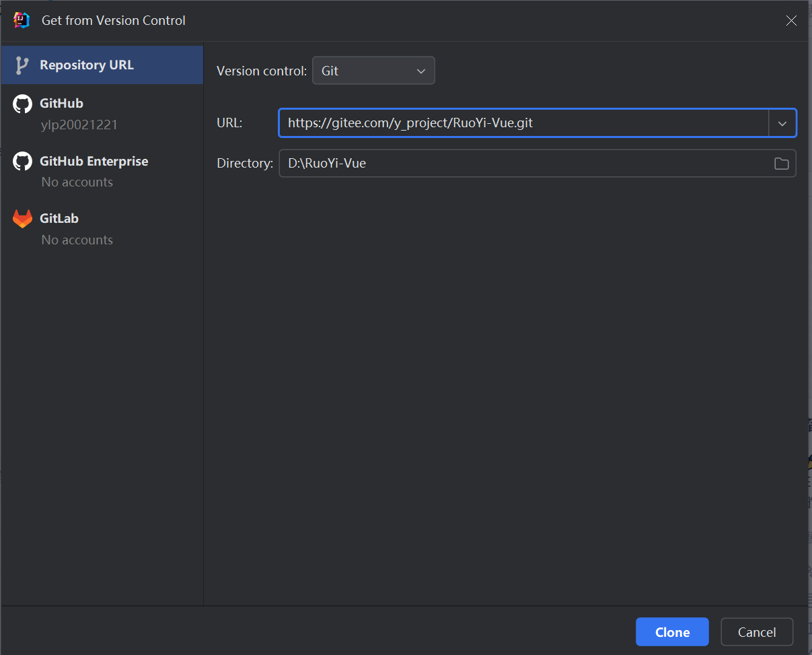Click the dialog title text
Screen dimensions: 812x655
114,21
